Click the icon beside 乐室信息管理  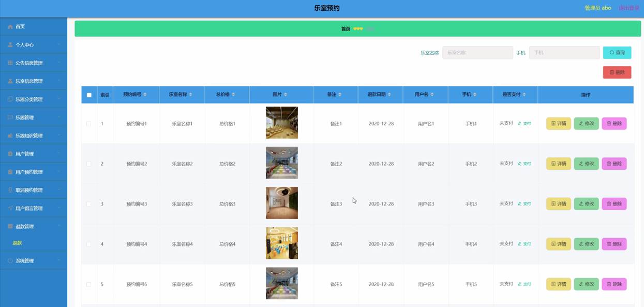click(x=10, y=81)
